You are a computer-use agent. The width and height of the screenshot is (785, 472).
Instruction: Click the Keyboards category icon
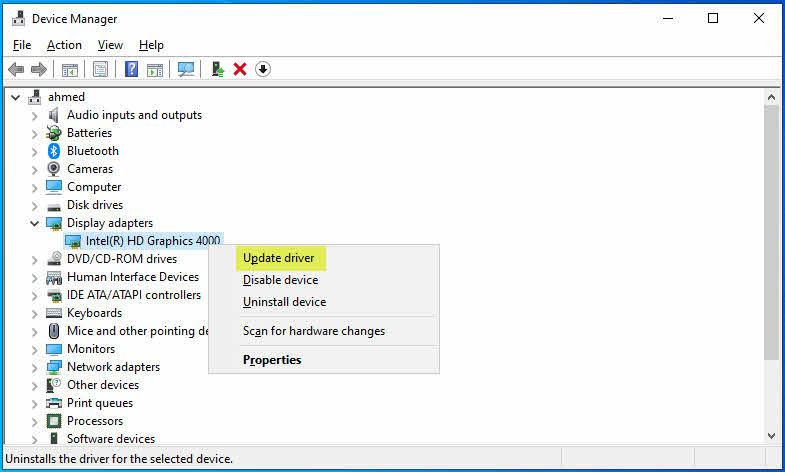coord(54,313)
